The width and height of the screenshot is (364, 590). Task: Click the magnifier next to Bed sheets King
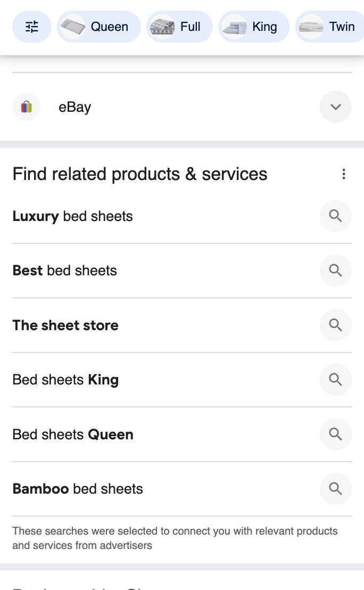[335, 379]
